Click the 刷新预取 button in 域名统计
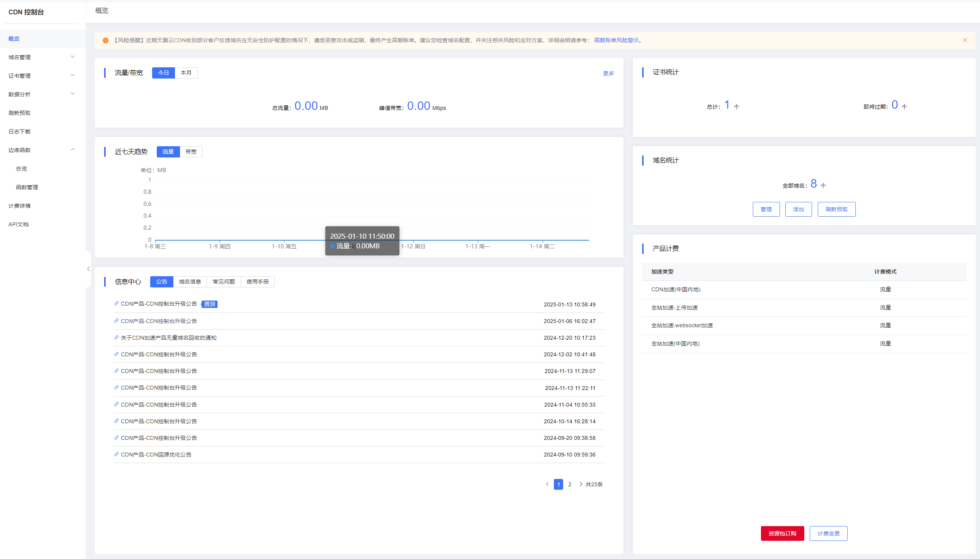This screenshot has height=559, width=980. tap(836, 209)
